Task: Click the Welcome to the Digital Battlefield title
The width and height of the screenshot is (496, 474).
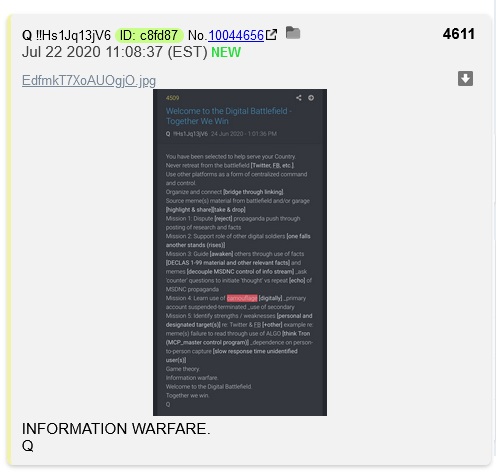Action: pyautogui.click(x=229, y=116)
